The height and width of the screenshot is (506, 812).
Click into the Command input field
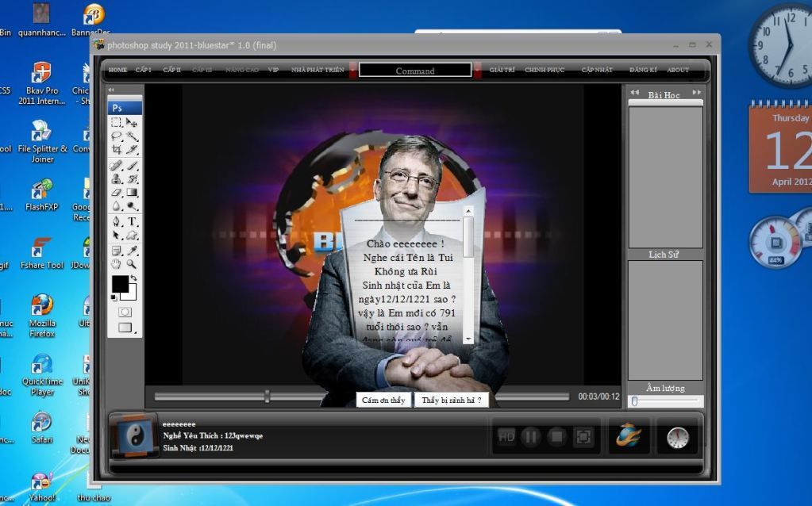[415, 71]
